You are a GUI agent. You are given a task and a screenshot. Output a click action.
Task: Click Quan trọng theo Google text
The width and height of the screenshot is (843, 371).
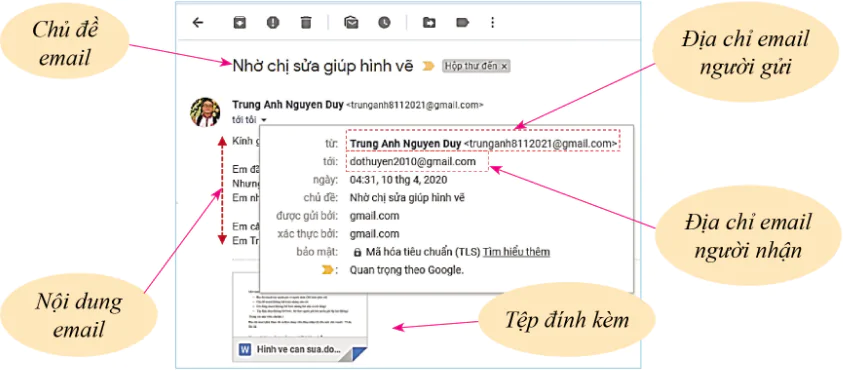coord(406,270)
